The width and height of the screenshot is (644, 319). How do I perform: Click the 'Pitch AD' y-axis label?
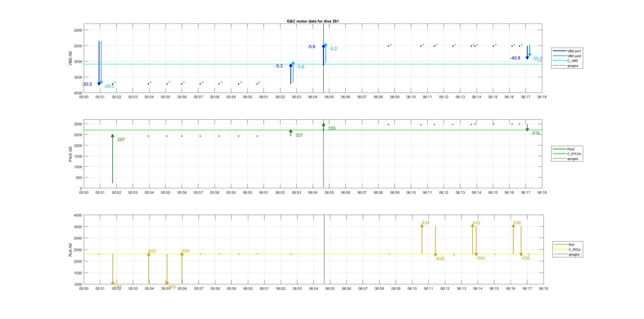71,153
